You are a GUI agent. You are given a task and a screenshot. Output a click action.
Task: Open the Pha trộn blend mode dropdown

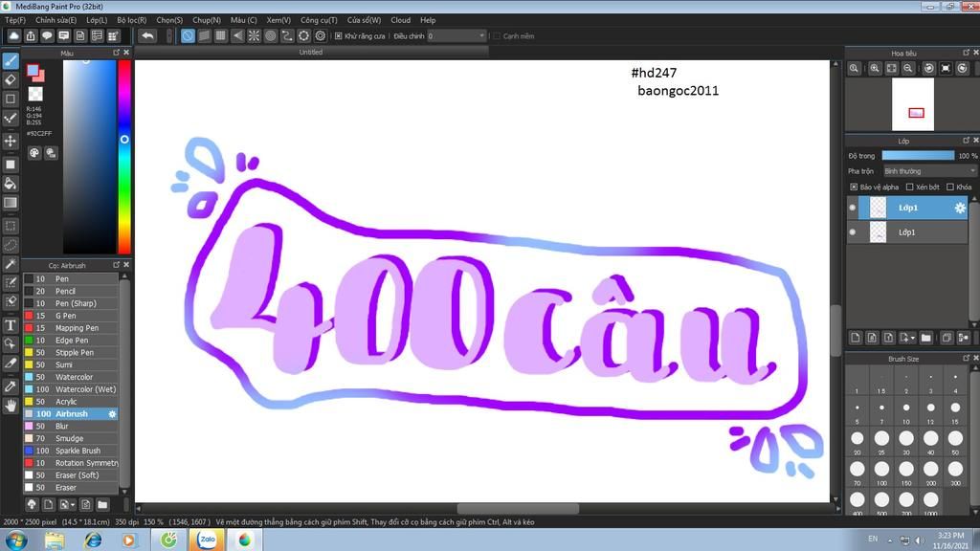click(x=929, y=171)
